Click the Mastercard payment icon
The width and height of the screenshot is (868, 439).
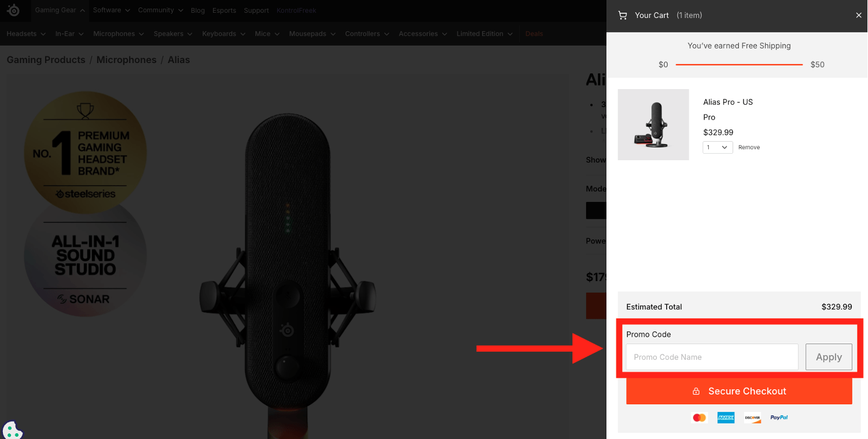coord(699,418)
